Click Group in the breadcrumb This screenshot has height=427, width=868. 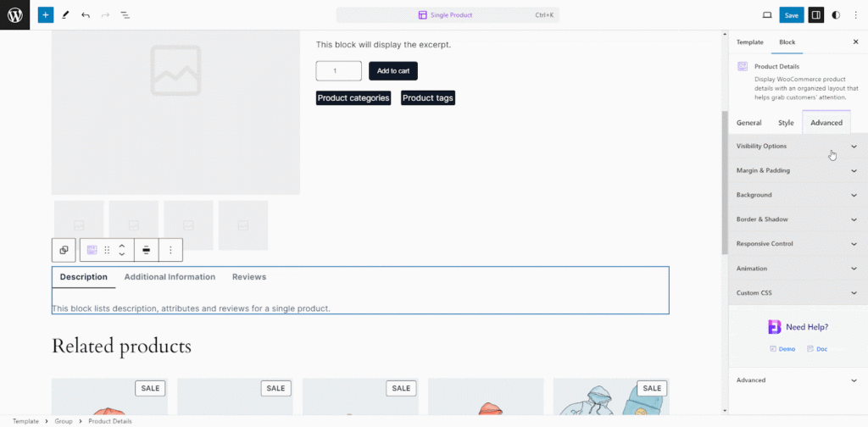tap(64, 421)
